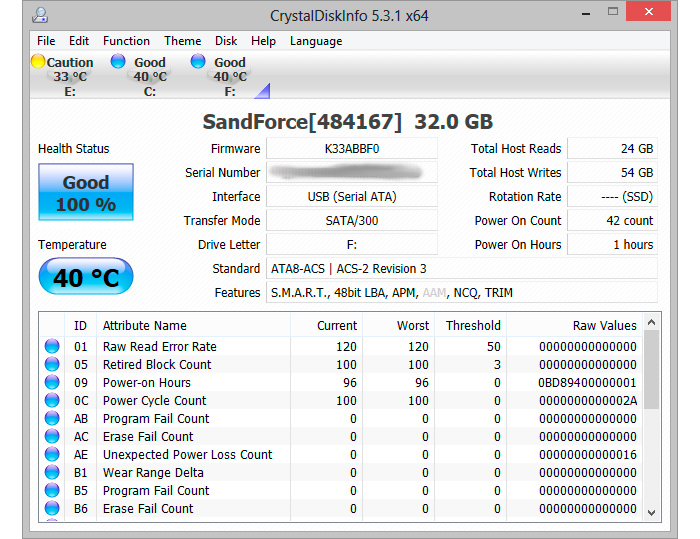
Task: Click the Raw Values column header
Action: [604, 325]
